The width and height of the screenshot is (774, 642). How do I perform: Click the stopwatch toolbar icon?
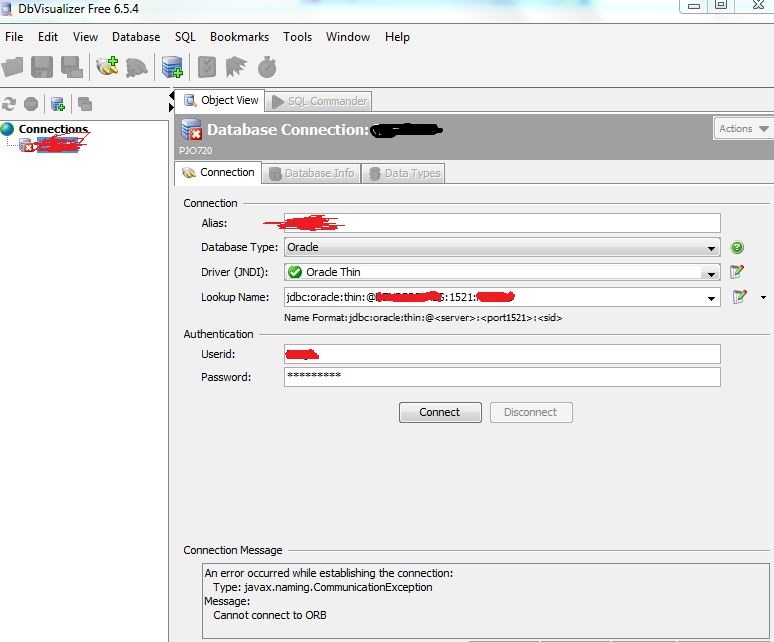click(267, 67)
